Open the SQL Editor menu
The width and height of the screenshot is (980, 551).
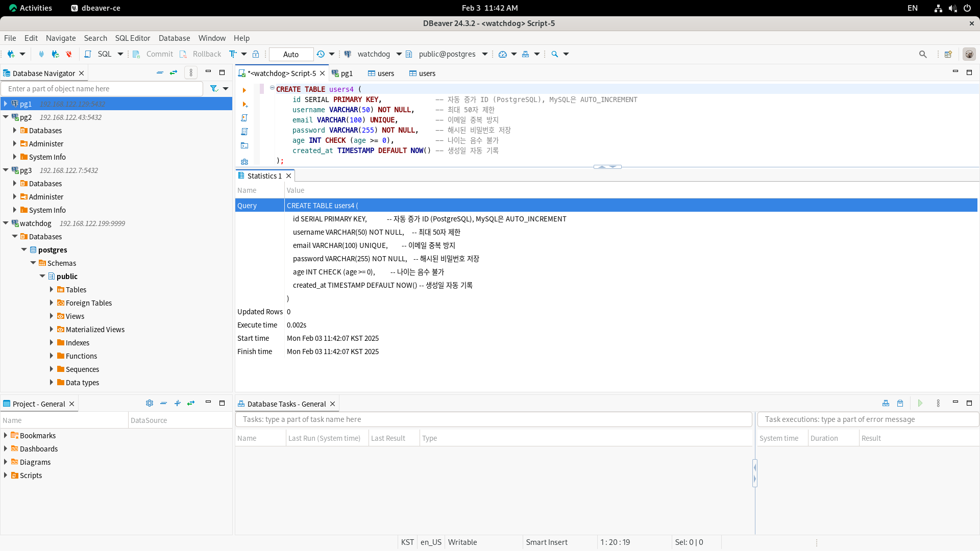point(133,38)
